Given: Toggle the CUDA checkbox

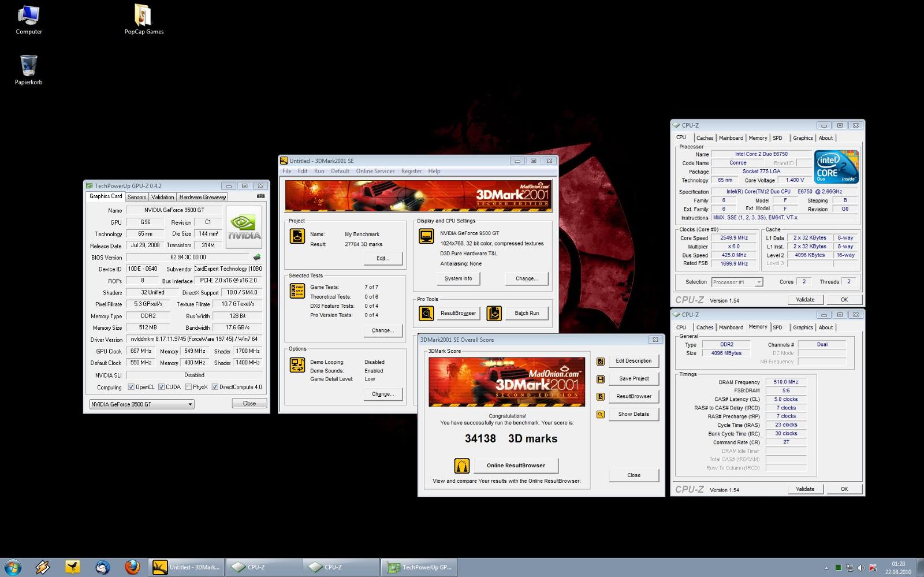Looking at the screenshot, I should (x=162, y=387).
